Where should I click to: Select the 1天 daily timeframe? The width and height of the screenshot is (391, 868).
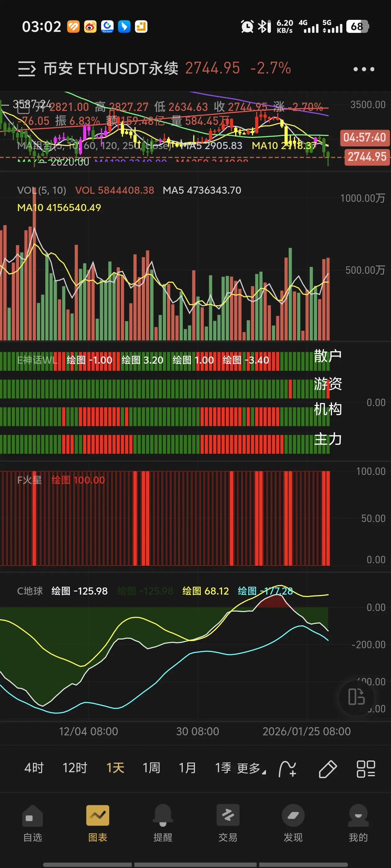115,768
